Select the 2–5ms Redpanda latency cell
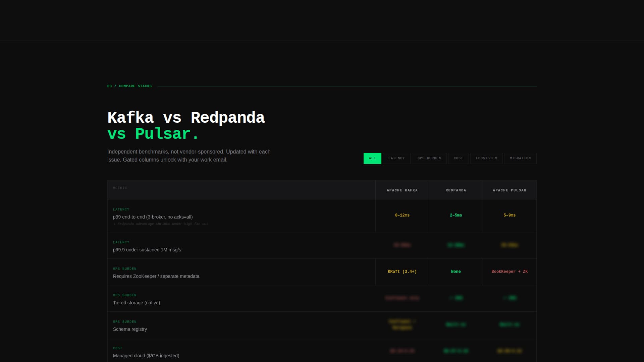The height and width of the screenshot is (362, 644). click(x=456, y=216)
